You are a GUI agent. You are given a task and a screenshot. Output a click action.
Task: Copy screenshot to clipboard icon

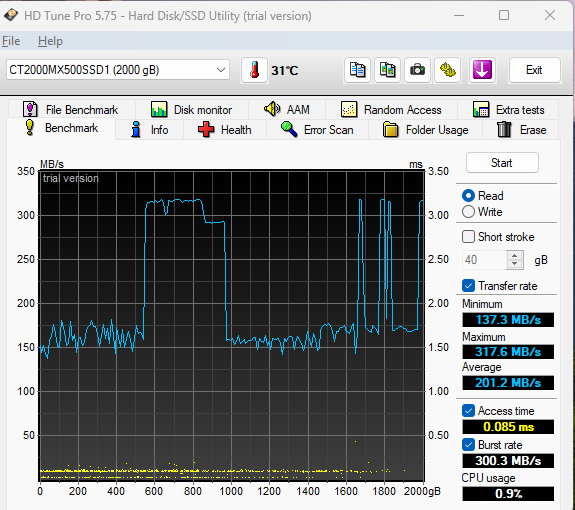(x=387, y=70)
